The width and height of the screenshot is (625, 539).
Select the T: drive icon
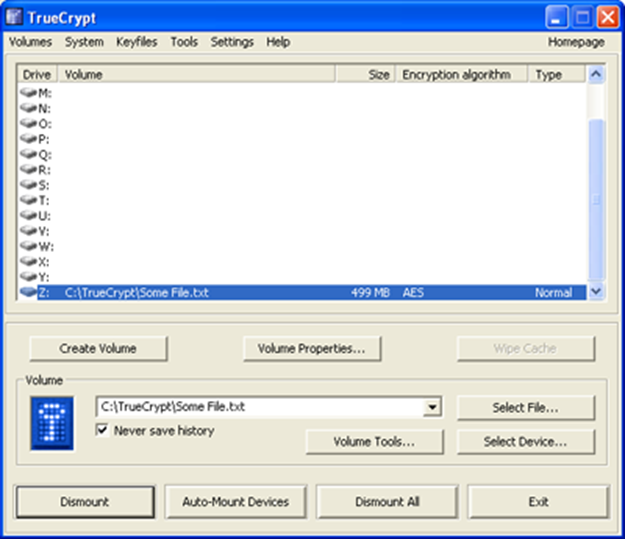28,200
